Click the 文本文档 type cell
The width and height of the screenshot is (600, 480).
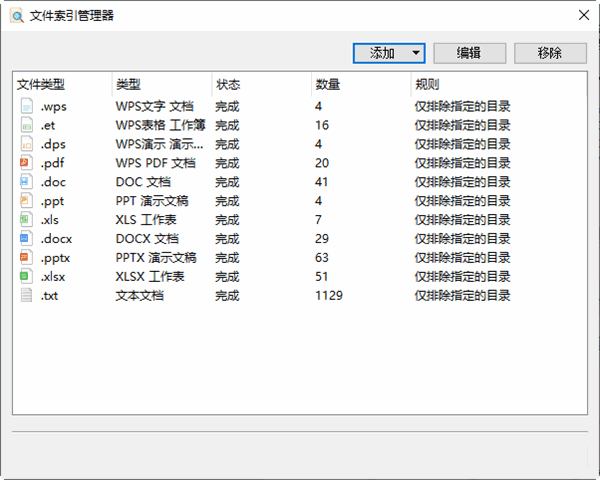pos(140,296)
